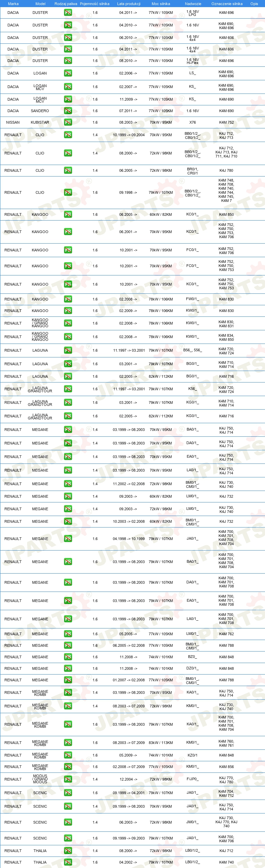Select the K4M 700, K4M 706 cell
Image resolution: width=265 pixels, height=868 pixels.
pyautogui.click(x=226, y=838)
